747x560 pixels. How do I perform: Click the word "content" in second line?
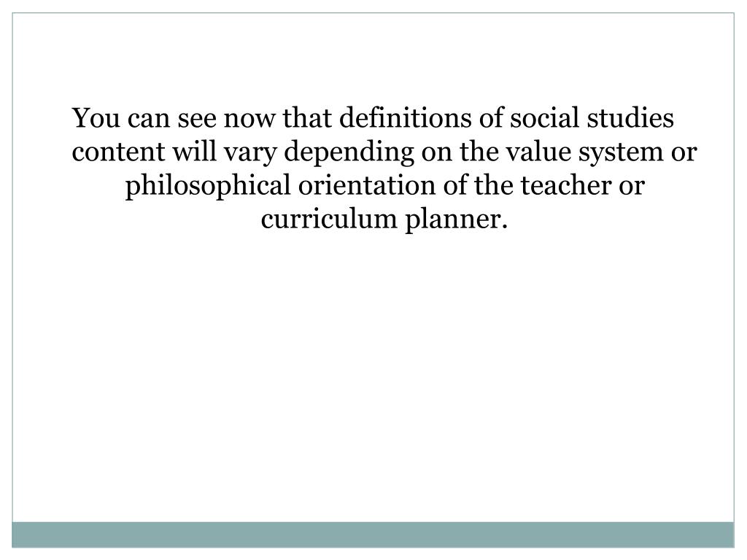point(118,152)
